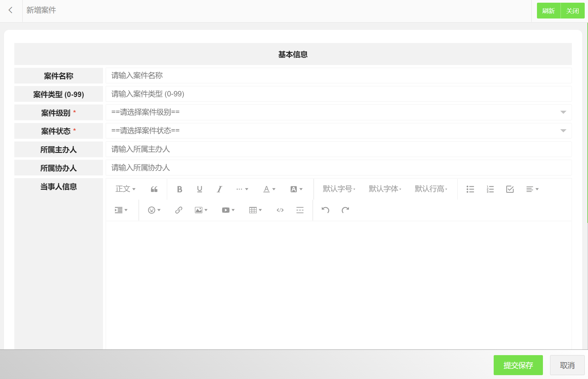Undo the last edit
This screenshot has height=379, width=588.
click(x=325, y=210)
